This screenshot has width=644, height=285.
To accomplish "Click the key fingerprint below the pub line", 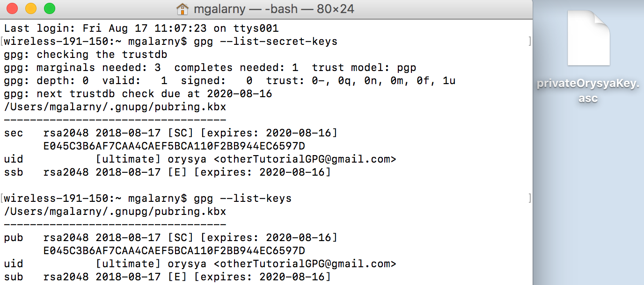I will [x=174, y=251].
